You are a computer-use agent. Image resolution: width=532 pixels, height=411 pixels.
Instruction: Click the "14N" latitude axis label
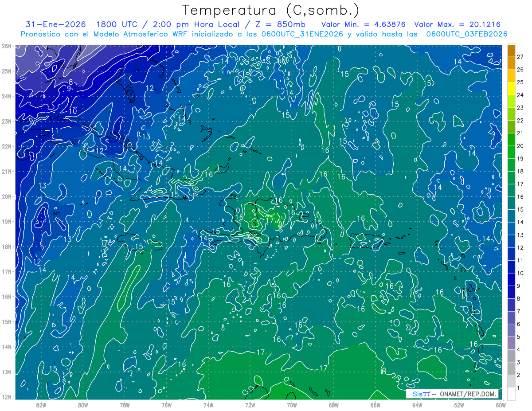pos(6,347)
